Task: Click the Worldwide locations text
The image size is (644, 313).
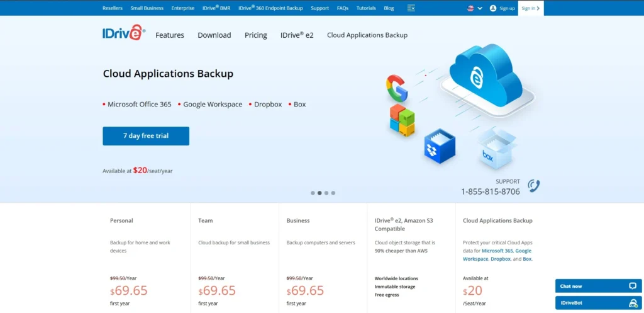Action: pos(396,278)
